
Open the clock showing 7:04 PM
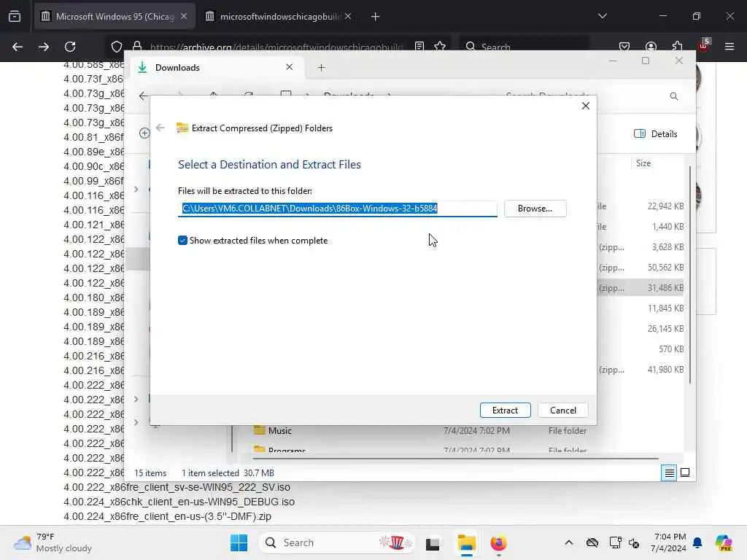(x=669, y=542)
